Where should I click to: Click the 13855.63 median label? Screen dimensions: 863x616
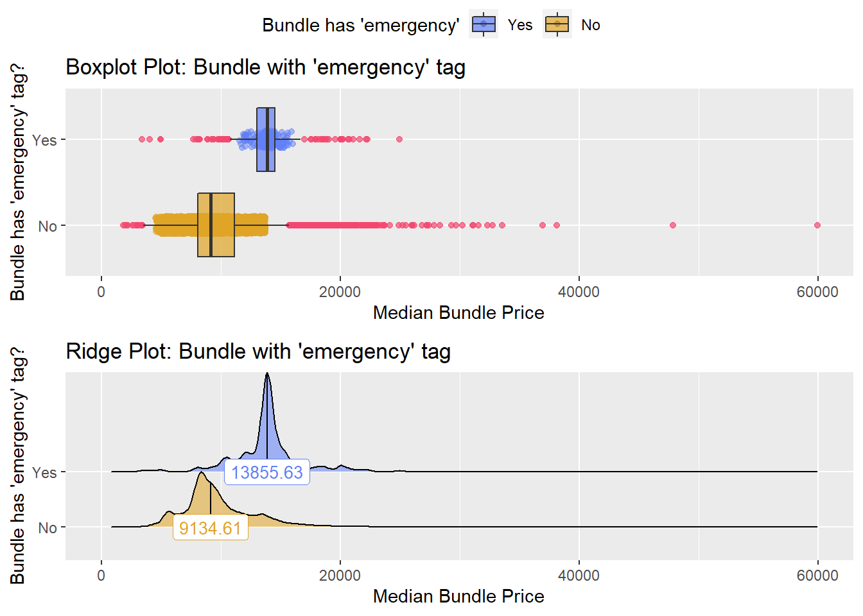click(x=267, y=472)
